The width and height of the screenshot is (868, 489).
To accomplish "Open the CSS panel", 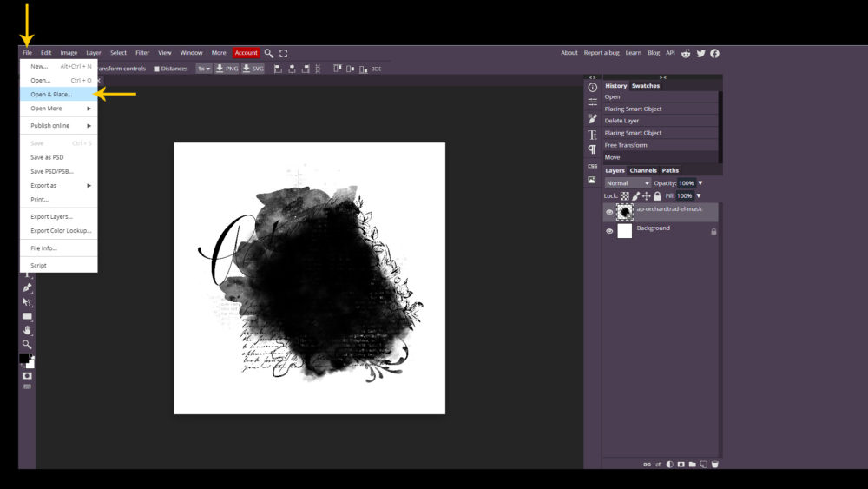I will pos(592,166).
